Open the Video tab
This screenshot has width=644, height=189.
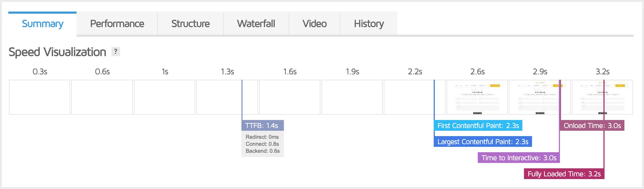(314, 24)
